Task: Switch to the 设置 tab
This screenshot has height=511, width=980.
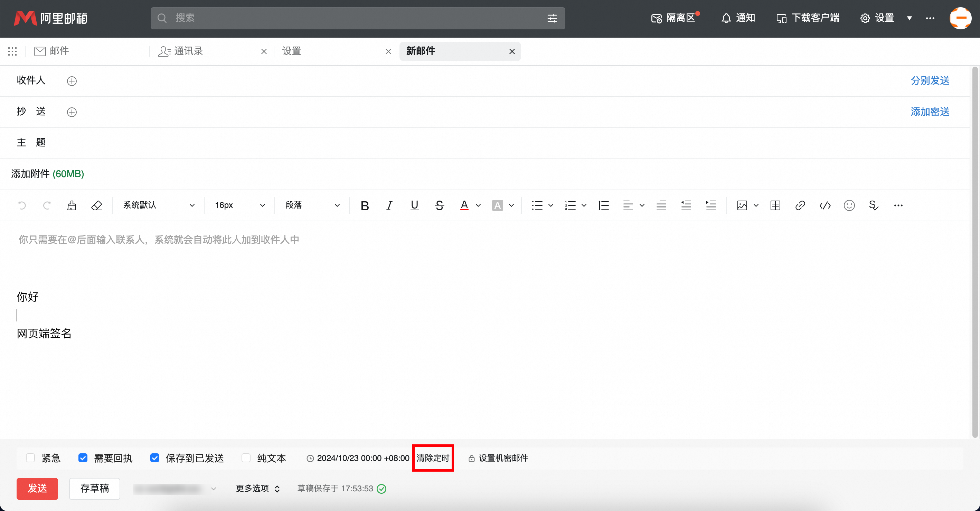Action: (x=291, y=51)
